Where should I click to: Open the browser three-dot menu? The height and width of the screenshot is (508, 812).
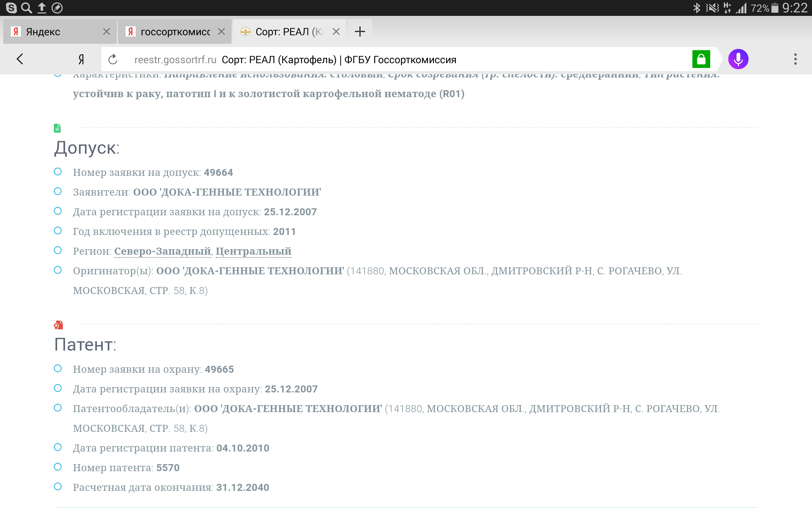pyautogui.click(x=795, y=59)
